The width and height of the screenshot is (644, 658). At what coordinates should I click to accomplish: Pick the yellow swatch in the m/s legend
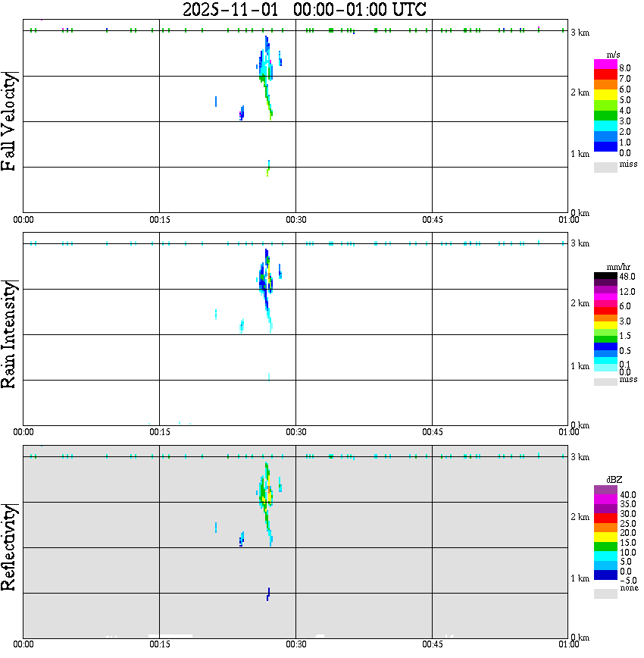coord(605,95)
